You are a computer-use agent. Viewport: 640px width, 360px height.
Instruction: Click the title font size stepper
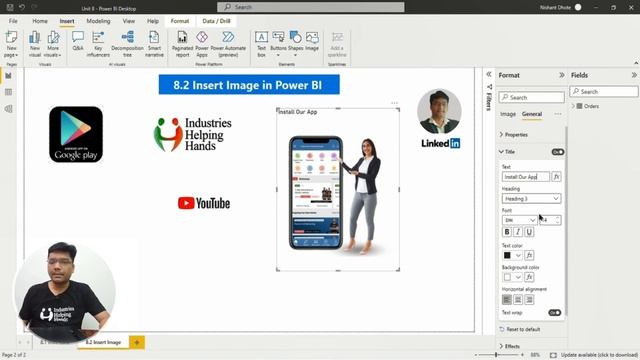pos(558,220)
